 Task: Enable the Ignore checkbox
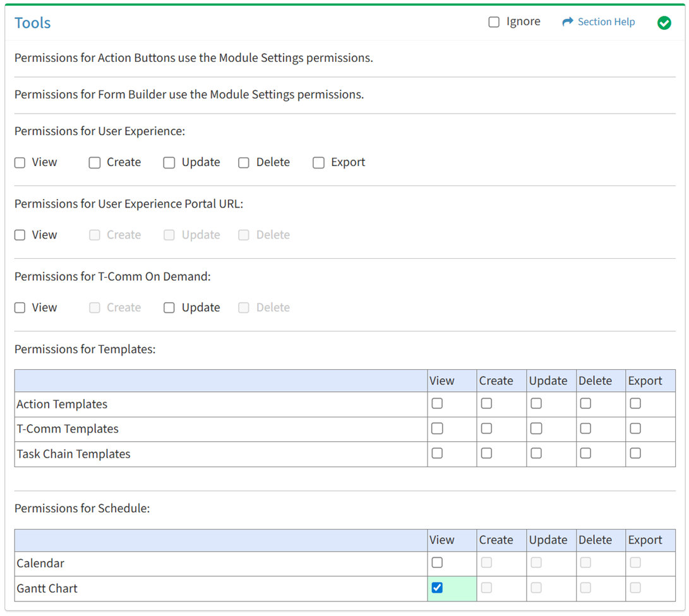[x=494, y=22]
